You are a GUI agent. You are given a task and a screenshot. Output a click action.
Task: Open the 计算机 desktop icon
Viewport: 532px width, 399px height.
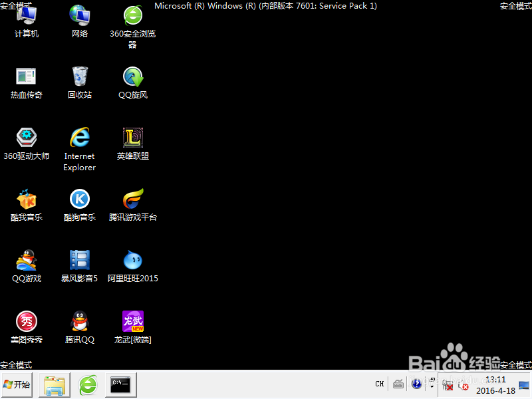pyautogui.click(x=27, y=21)
